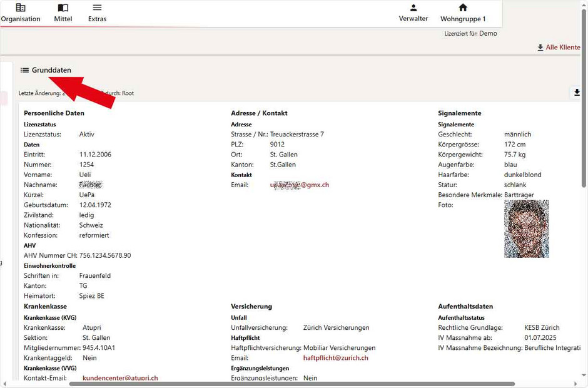Select the Grunddaten section header
The image size is (588, 388).
[x=51, y=71]
